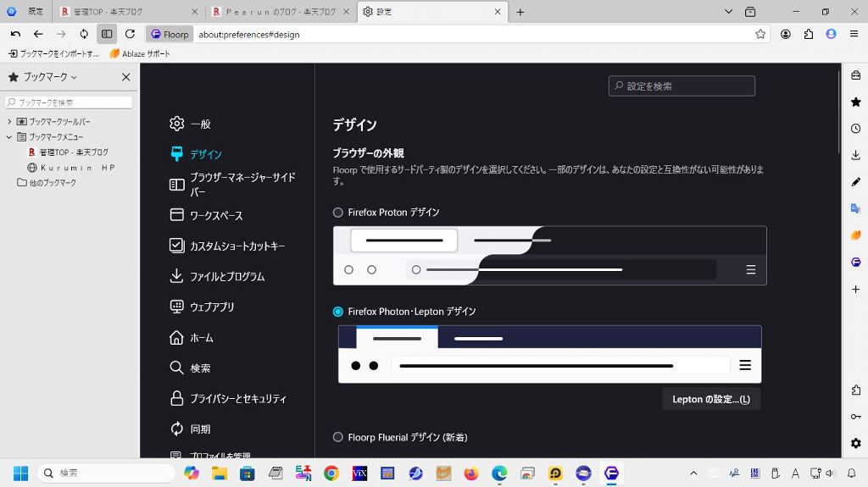Select Firefox Proton design radio button
Screen dimensions: 868x487
(x=338, y=213)
